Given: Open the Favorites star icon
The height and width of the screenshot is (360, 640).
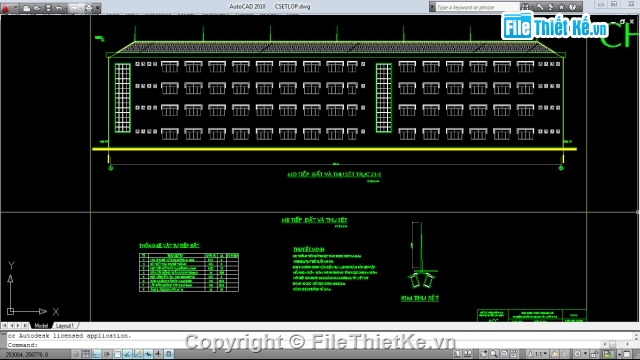Looking at the screenshot, I should coord(562,7).
